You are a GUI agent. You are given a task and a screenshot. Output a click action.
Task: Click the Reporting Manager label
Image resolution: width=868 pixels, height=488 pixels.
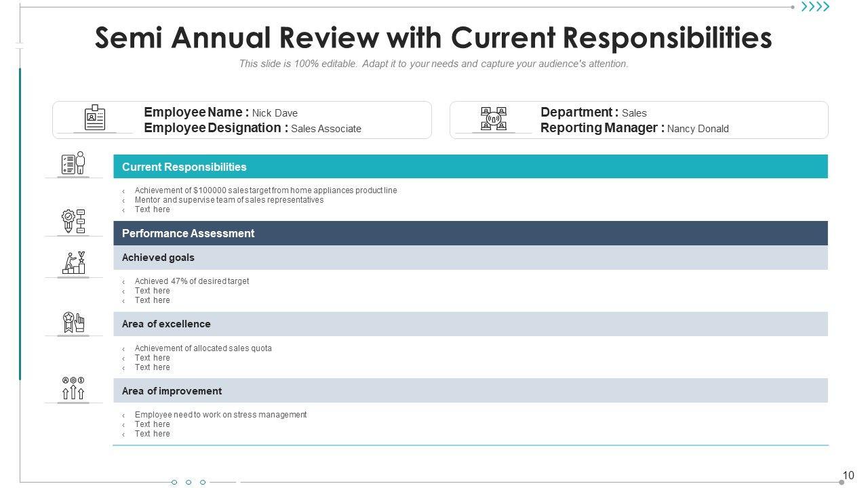tap(602, 128)
